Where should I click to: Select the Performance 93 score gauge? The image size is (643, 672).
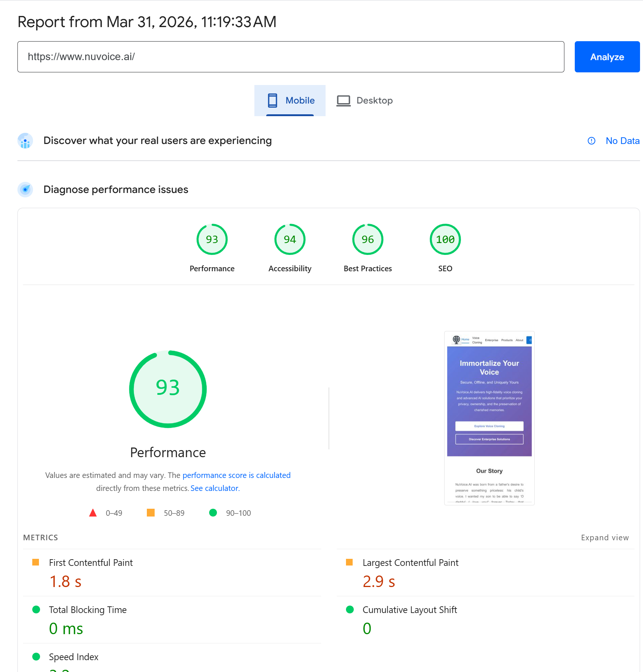pyautogui.click(x=212, y=240)
